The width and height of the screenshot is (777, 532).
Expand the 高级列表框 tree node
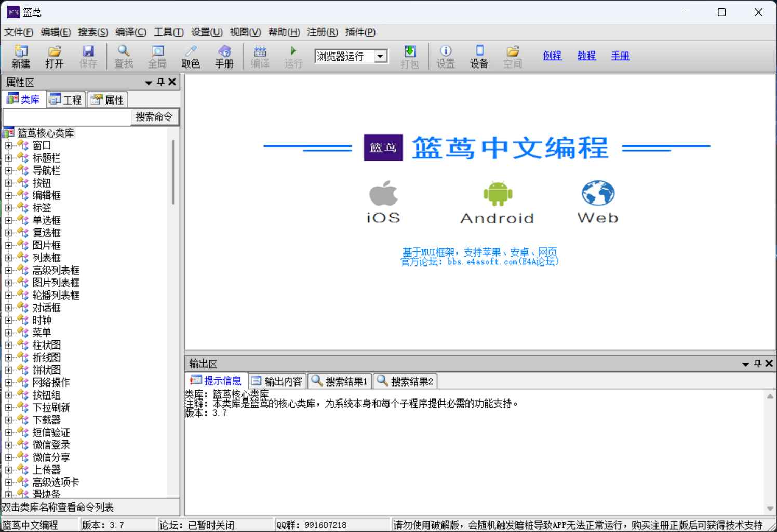pos(8,270)
